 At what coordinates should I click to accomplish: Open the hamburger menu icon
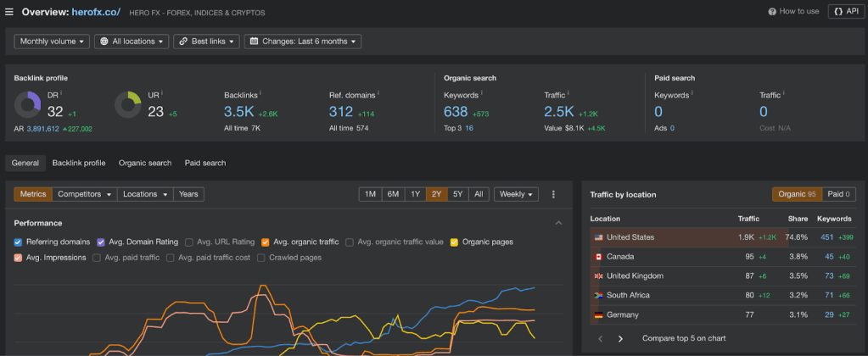click(8, 12)
